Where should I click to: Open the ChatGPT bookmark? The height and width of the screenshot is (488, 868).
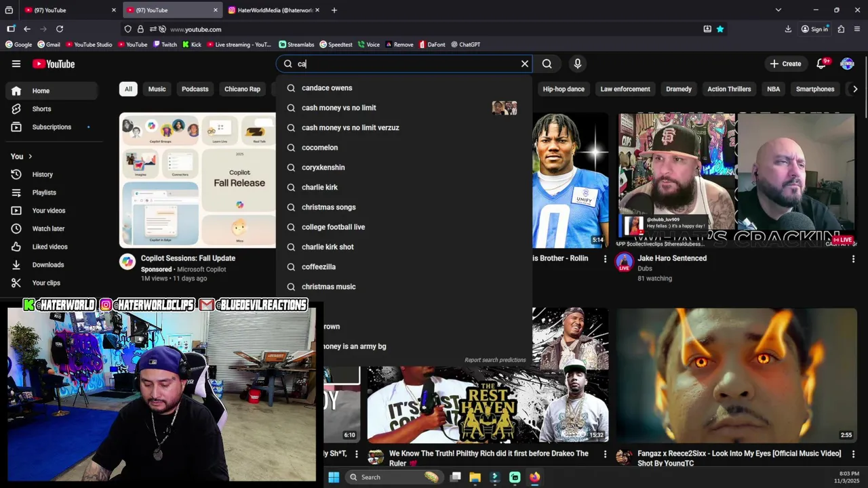tap(465, 45)
